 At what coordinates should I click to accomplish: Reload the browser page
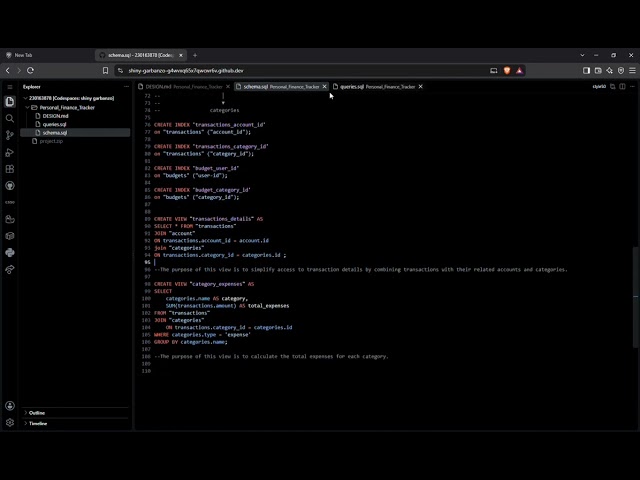pyautogui.click(x=30, y=71)
